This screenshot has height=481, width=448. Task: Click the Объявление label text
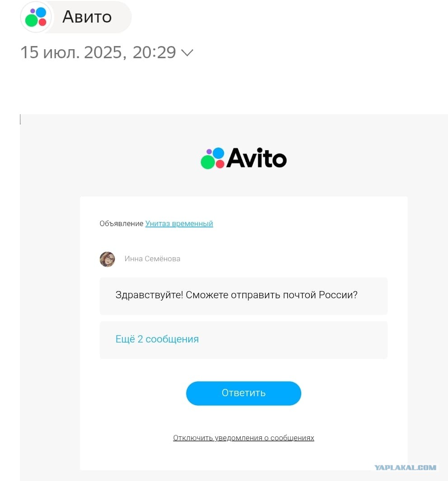pos(121,224)
